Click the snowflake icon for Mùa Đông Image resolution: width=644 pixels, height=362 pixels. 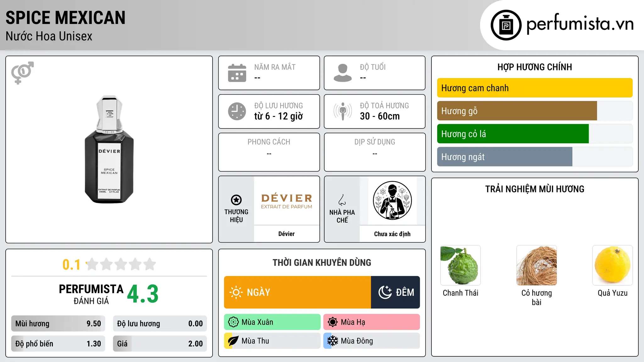tap(333, 341)
